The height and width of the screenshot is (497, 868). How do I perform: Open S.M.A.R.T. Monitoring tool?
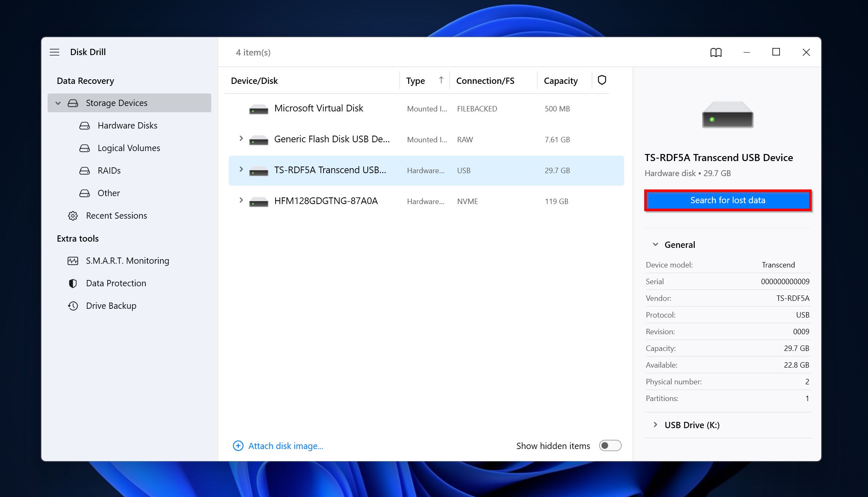coord(127,261)
